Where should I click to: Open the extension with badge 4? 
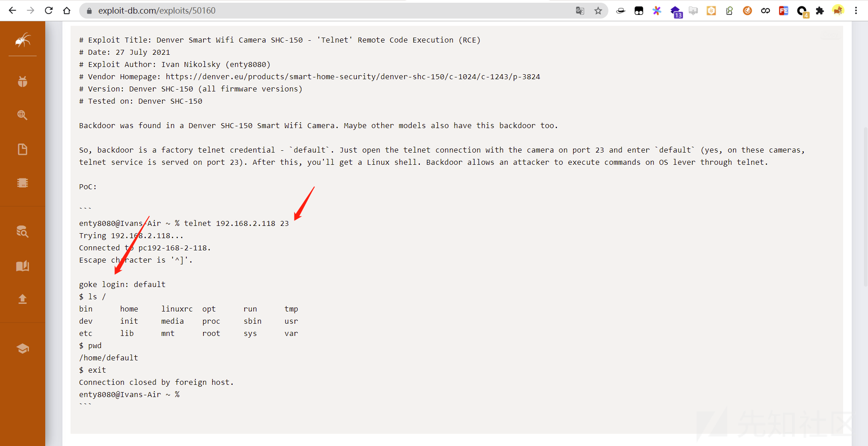click(x=802, y=11)
